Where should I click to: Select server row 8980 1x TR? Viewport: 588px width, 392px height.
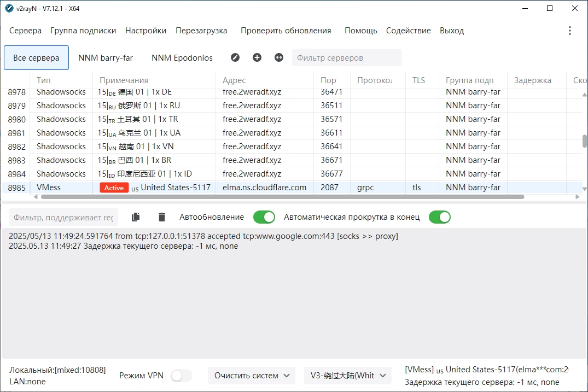coord(293,119)
